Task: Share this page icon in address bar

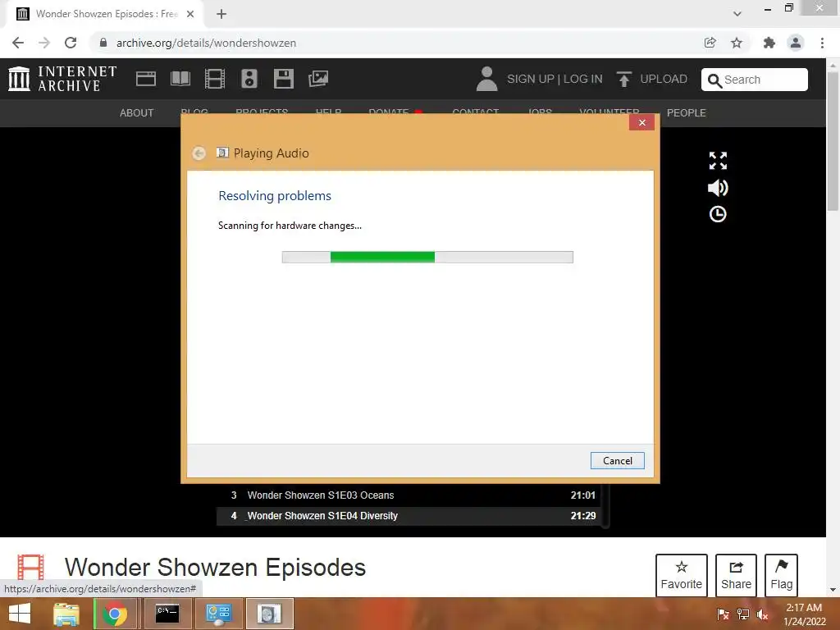Action: [710, 43]
